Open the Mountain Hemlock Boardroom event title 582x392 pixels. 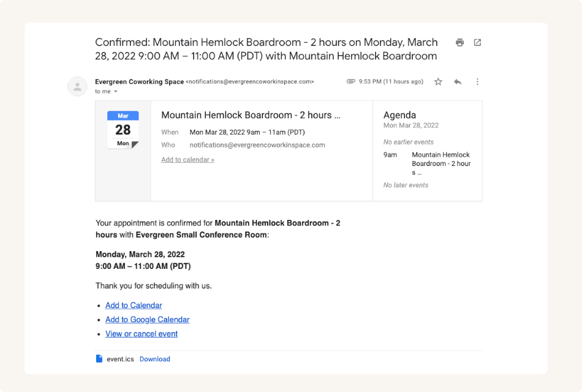[250, 115]
